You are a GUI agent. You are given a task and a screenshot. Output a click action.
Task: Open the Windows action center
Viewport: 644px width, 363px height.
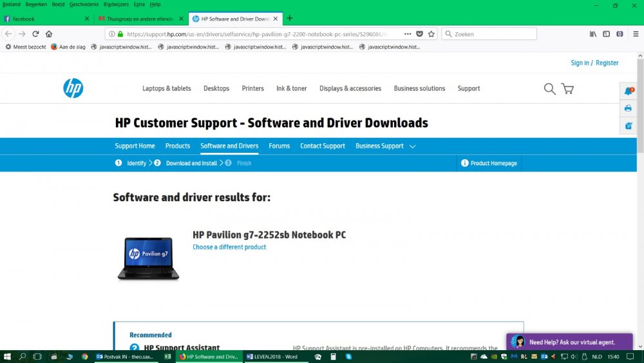630,357
